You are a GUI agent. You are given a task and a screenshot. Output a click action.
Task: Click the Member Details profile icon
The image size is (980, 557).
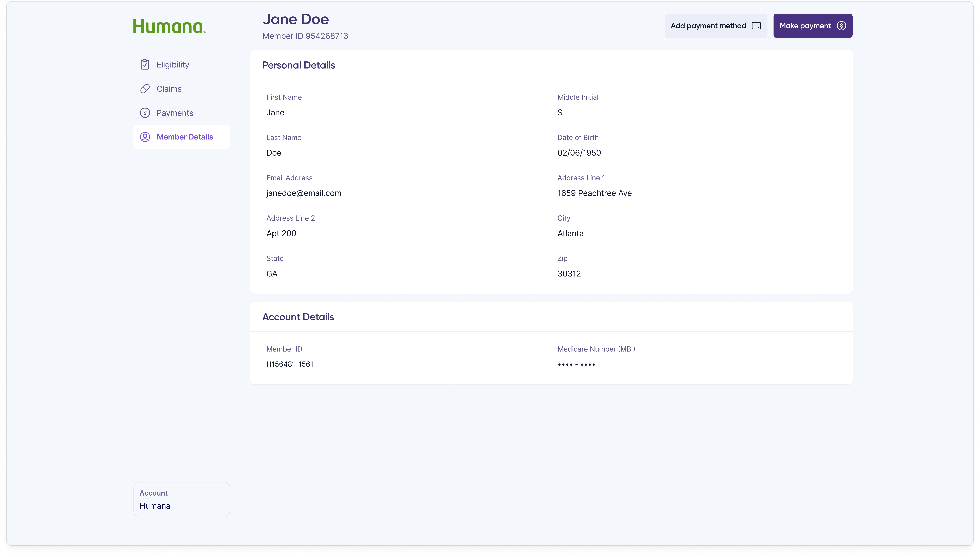145,137
